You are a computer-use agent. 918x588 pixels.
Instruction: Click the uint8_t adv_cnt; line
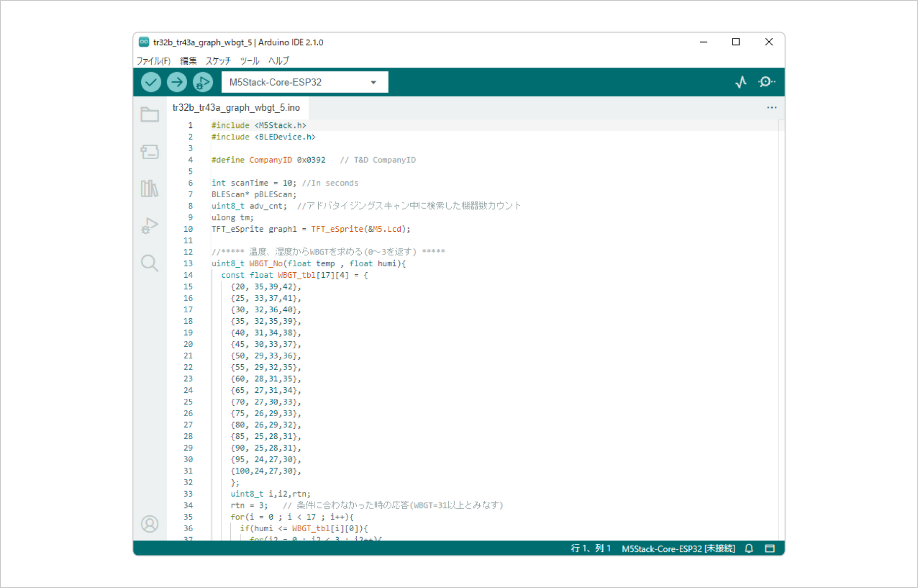(x=366, y=206)
